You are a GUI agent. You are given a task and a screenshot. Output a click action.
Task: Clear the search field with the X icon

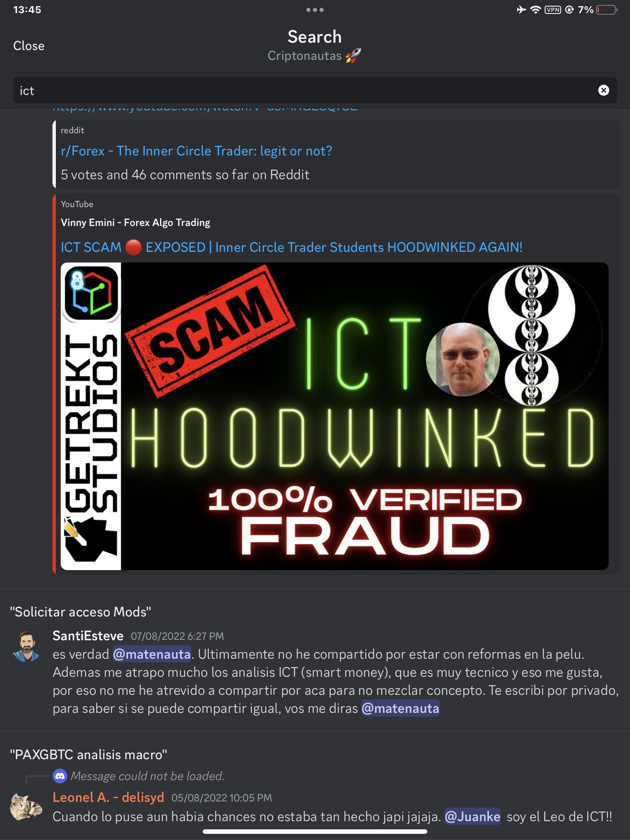[x=603, y=90]
